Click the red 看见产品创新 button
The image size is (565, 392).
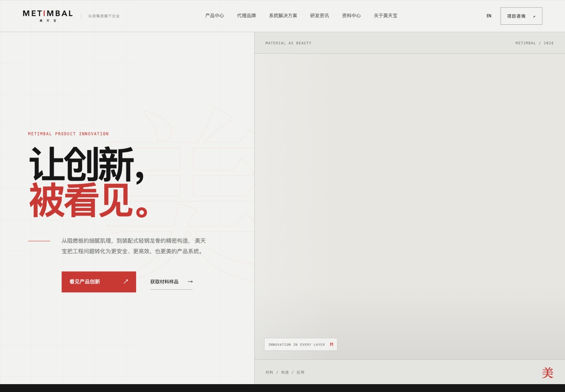click(x=99, y=282)
